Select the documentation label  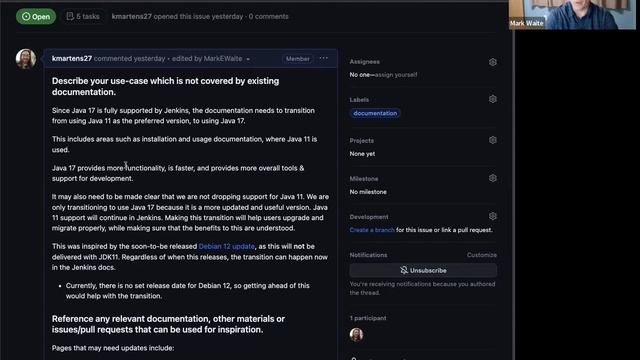(x=375, y=113)
